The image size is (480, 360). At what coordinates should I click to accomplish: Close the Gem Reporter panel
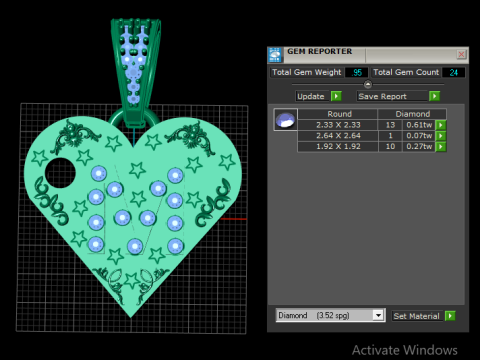coord(461,54)
